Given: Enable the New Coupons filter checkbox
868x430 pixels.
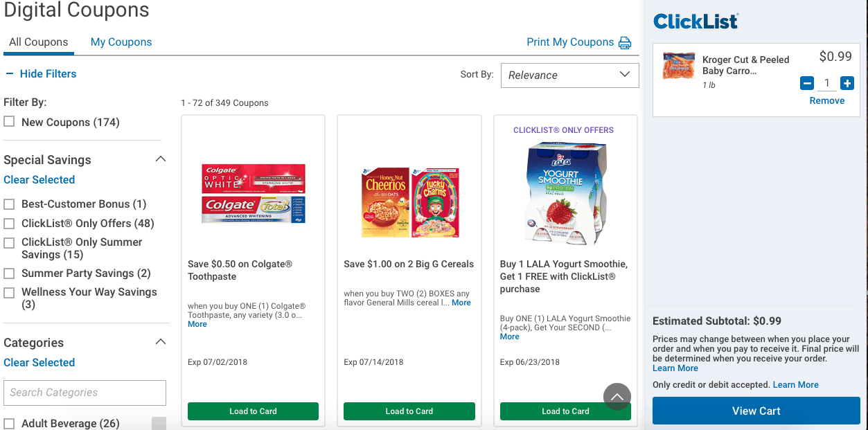Looking at the screenshot, I should 9,122.
